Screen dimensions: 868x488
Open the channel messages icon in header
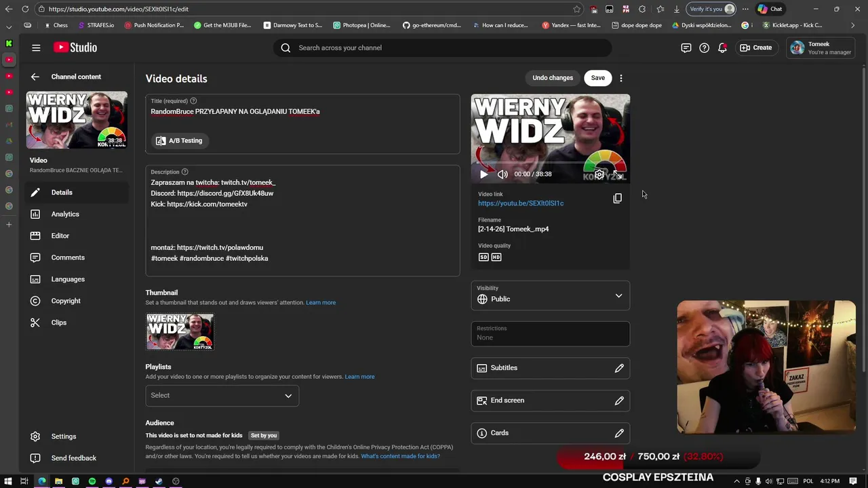(686, 47)
